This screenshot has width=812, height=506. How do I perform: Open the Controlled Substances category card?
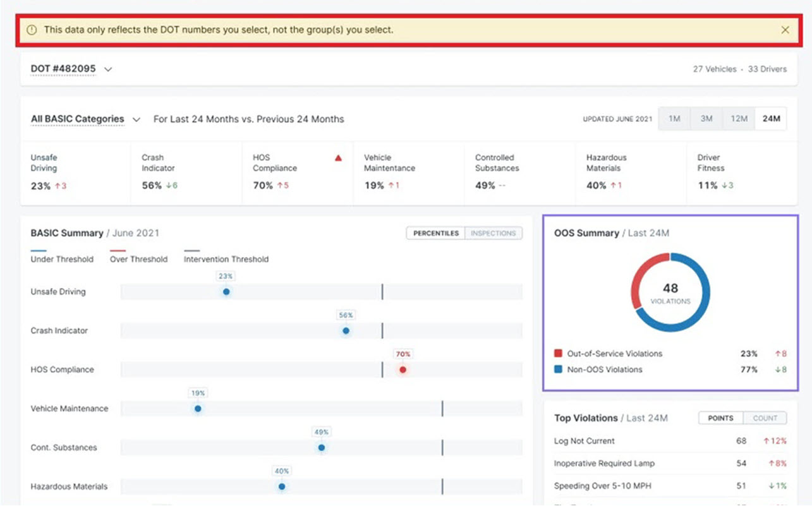519,172
